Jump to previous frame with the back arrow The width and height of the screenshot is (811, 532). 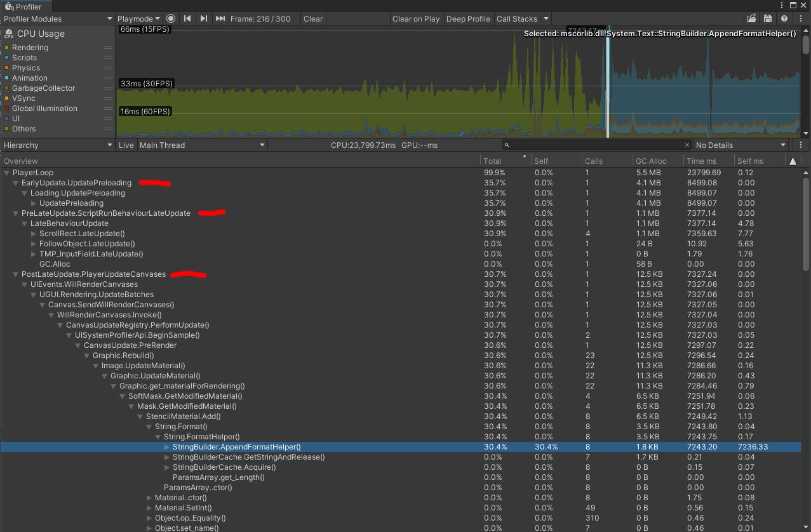tap(187, 18)
